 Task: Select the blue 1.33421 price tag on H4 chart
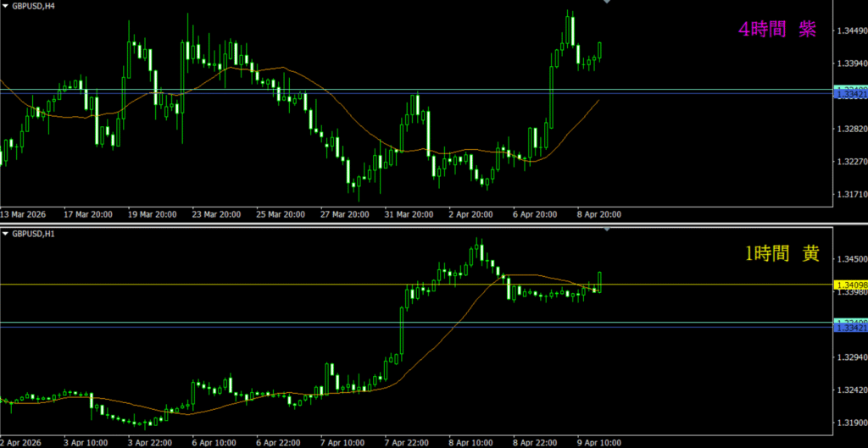click(849, 95)
